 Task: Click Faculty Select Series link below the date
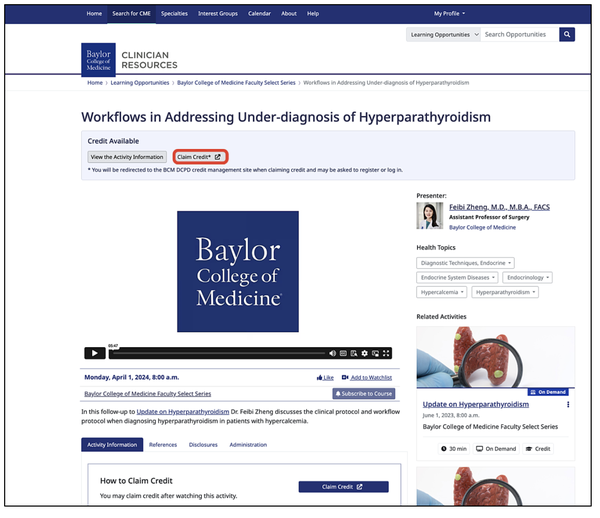(148, 394)
